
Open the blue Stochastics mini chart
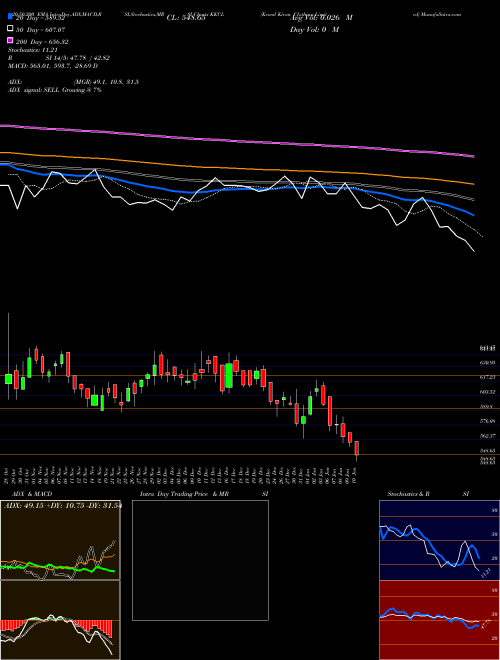439,540
